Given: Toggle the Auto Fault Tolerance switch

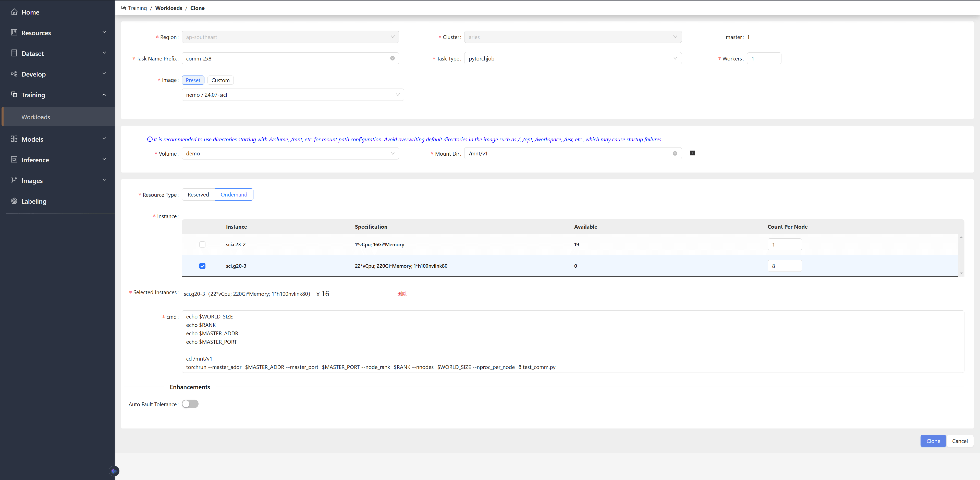Looking at the screenshot, I should (x=190, y=404).
